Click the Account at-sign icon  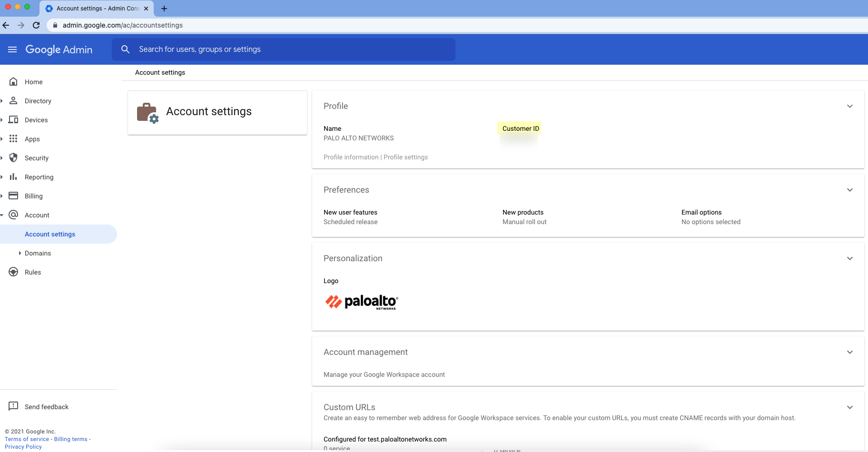pos(13,215)
